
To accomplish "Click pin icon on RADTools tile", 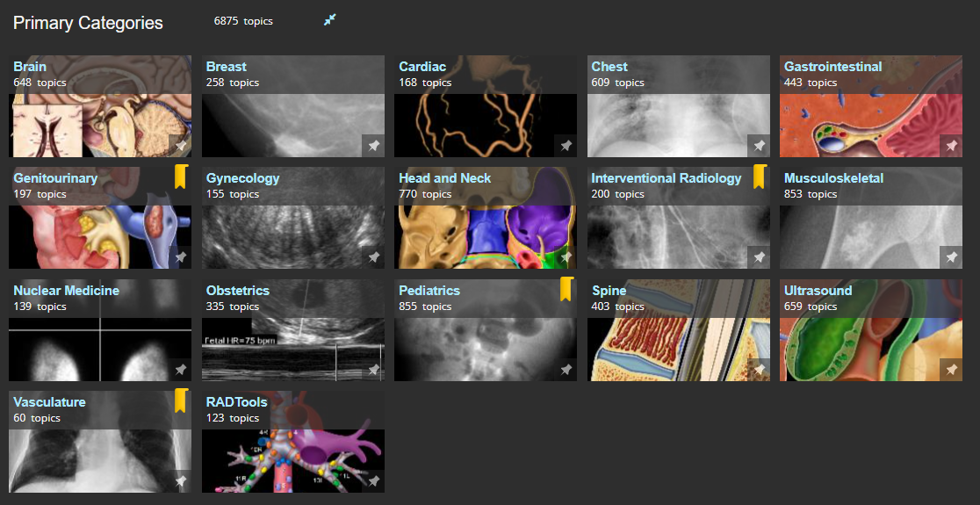I will click(373, 481).
